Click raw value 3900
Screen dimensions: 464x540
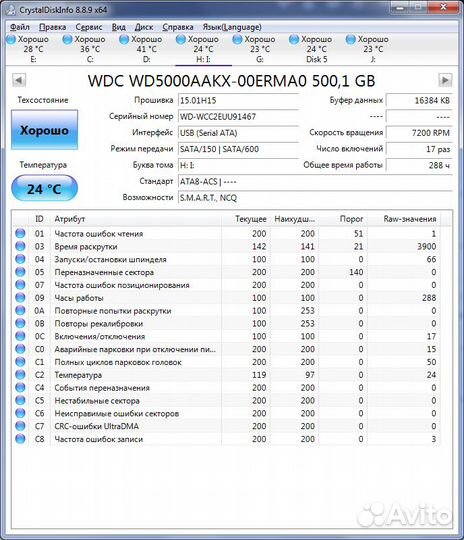(x=426, y=247)
